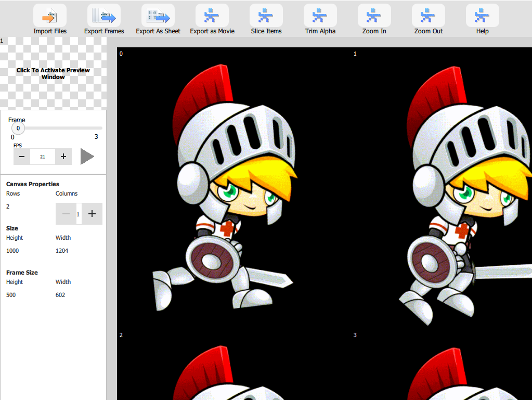Image resolution: width=532 pixels, height=400 pixels.
Task: Click the canvas Width value 1204
Action: 62,251
